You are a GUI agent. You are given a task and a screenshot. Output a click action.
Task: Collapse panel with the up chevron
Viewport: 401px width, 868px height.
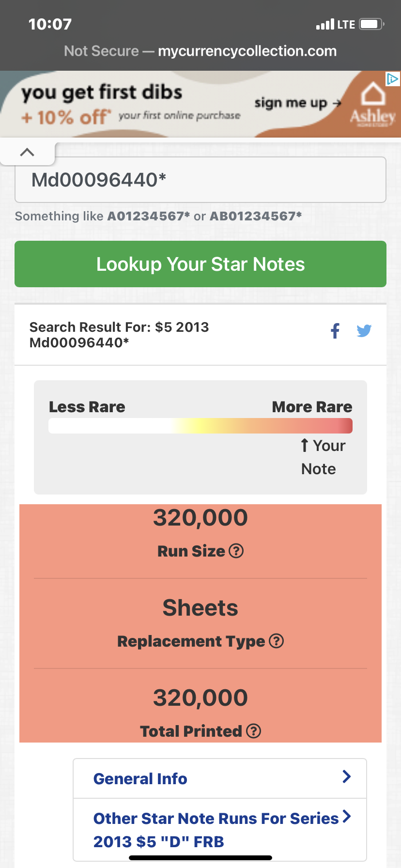coord(28,152)
